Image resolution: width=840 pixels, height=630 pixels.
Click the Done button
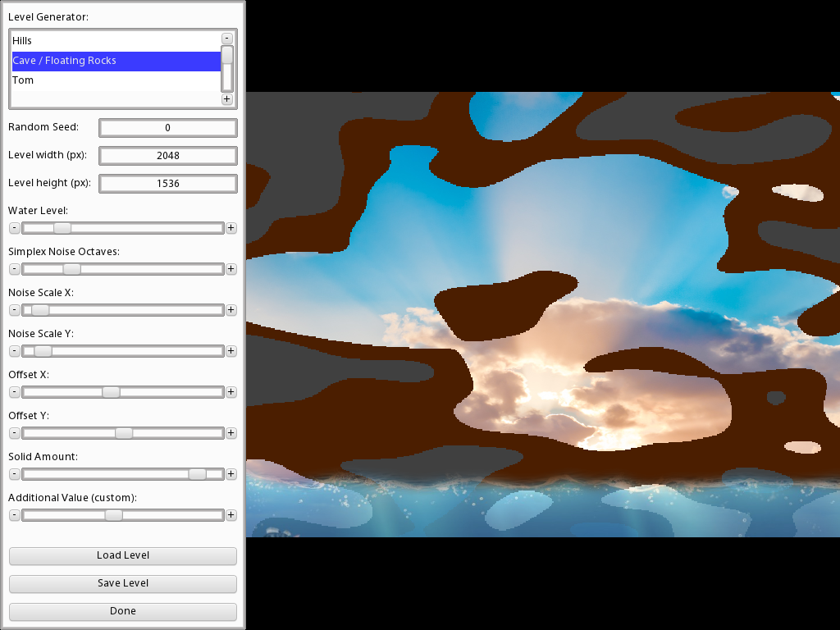[x=123, y=611]
